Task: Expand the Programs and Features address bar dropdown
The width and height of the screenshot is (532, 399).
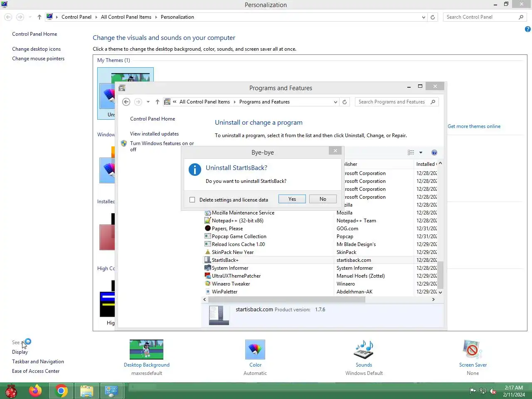Action: click(335, 102)
